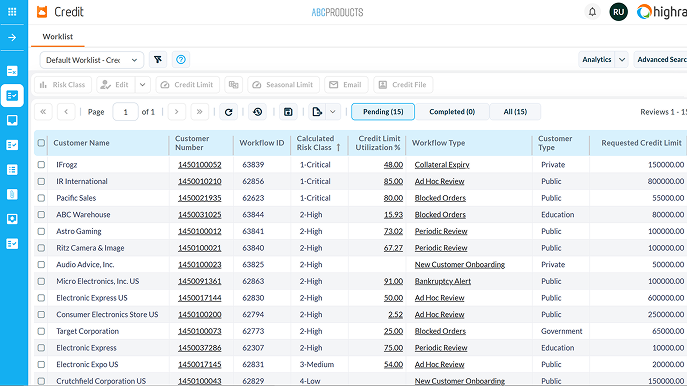Click the Seasonal Limit button
This screenshot has height=386, width=687.
coord(283,85)
